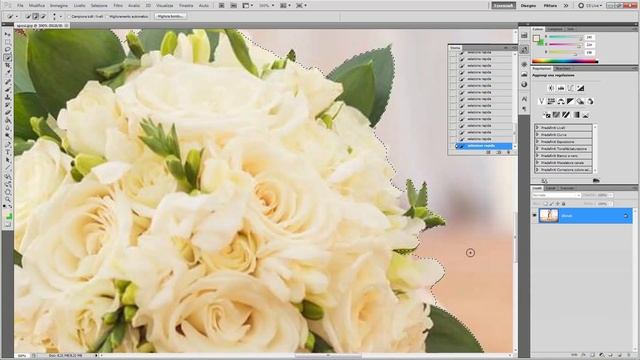Toggle the Campiona tutti i livelli checkbox
The height and width of the screenshot is (360, 640).
click(x=69, y=16)
